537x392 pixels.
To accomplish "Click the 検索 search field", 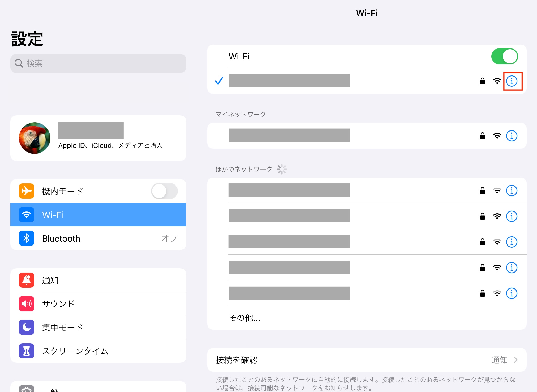I will click(x=98, y=63).
